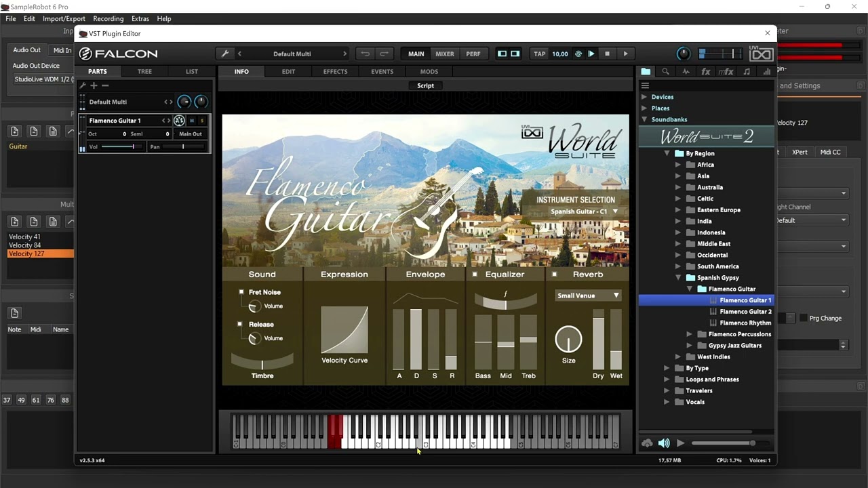The width and height of the screenshot is (868, 488).
Task: Expand the Devices section
Action: click(x=644, y=97)
